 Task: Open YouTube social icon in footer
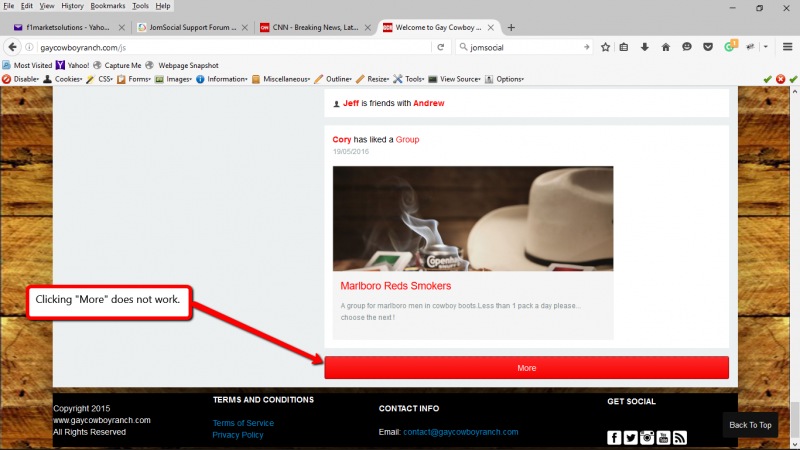coord(663,438)
